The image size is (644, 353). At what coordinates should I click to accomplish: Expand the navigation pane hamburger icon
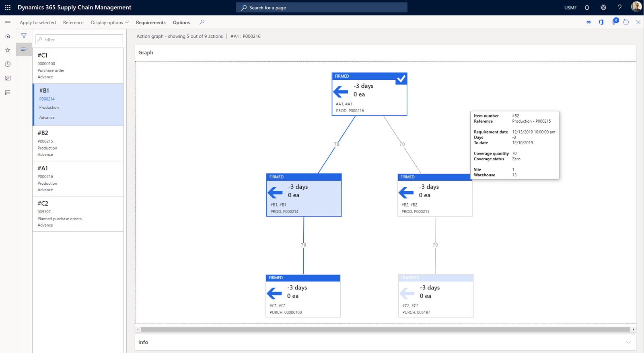point(8,23)
